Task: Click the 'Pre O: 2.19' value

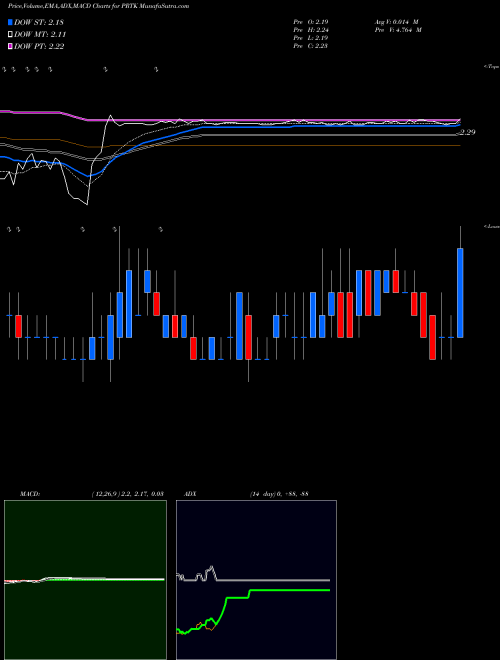Action: click(x=311, y=21)
